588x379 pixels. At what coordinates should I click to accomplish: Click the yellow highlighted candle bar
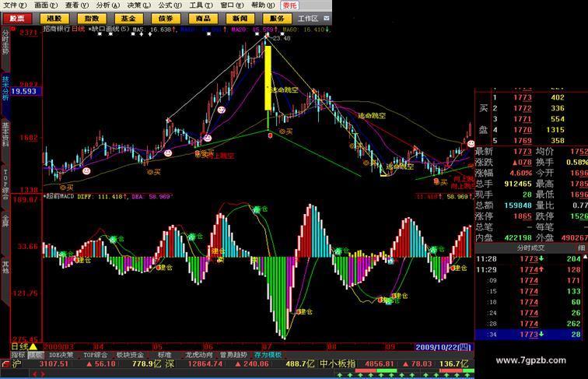click(268, 78)
